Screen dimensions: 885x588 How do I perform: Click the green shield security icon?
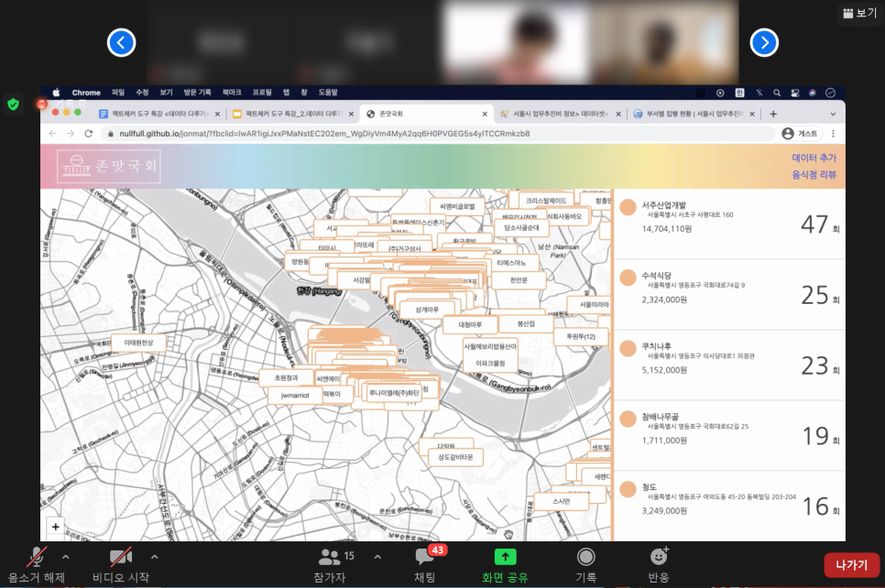(13, 104)
